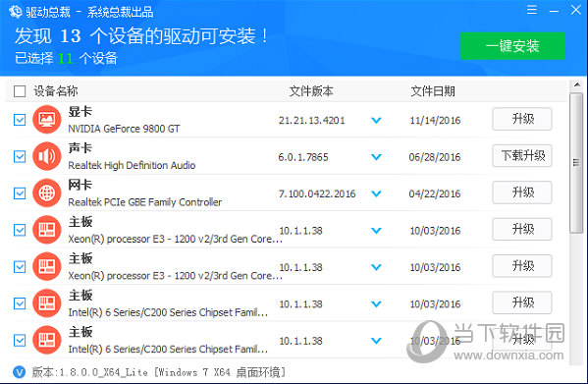Toggle the select-all devices checkbox
Screen dimensions: 588x384
coord(20,91)
